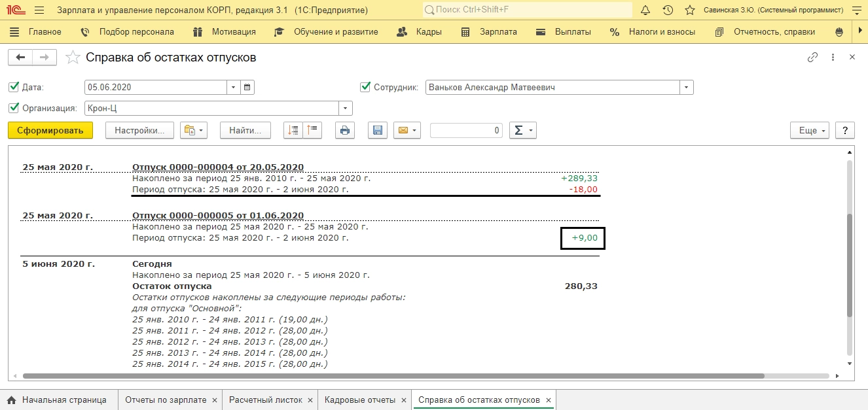
Task: Open the Еще menu
Action: tap(810, 130)
